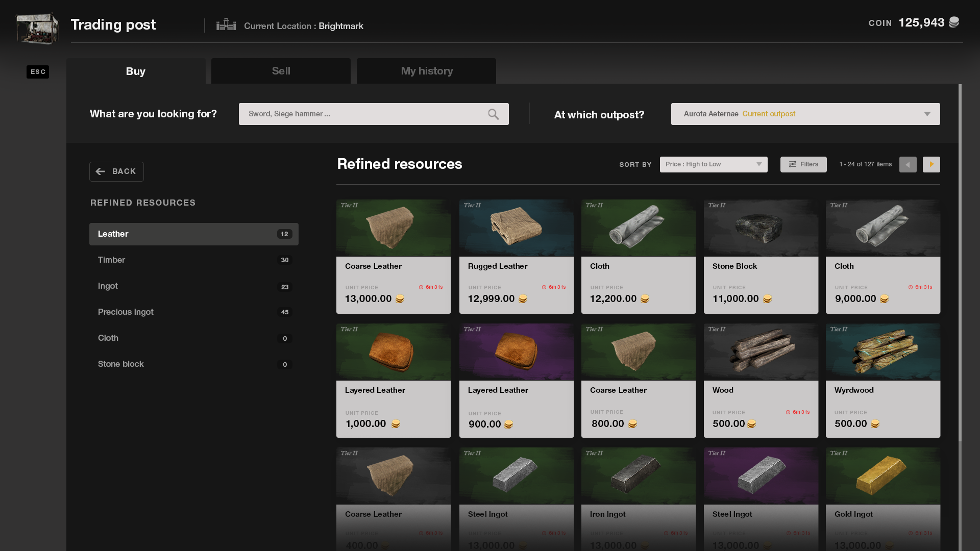Click the ESC key button
The width and height of the screenshot is (980, 551).
[38, 72]
